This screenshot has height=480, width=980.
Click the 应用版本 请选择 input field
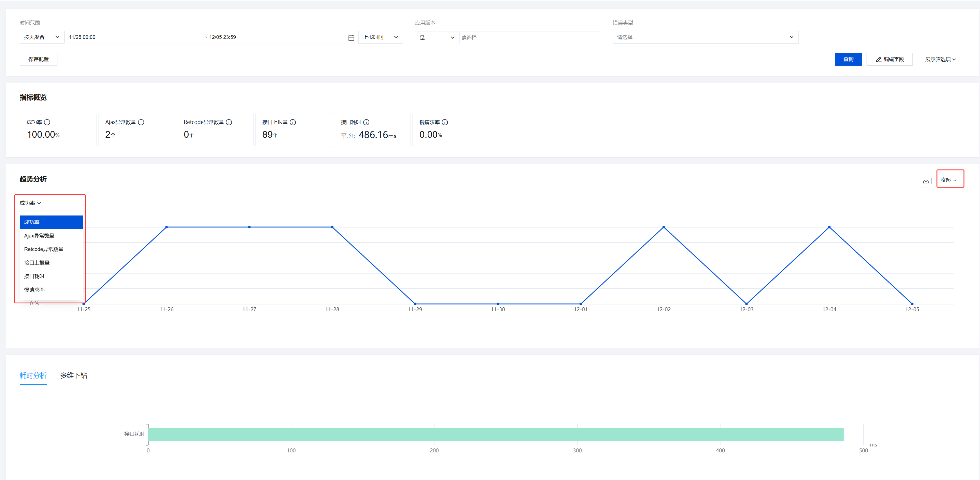[529, 38]
